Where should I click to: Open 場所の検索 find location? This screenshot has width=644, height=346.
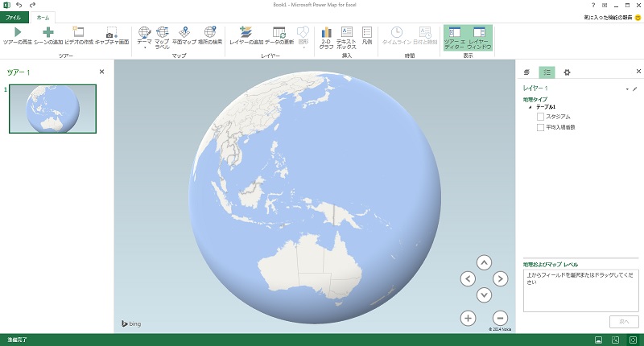point(210,35)
